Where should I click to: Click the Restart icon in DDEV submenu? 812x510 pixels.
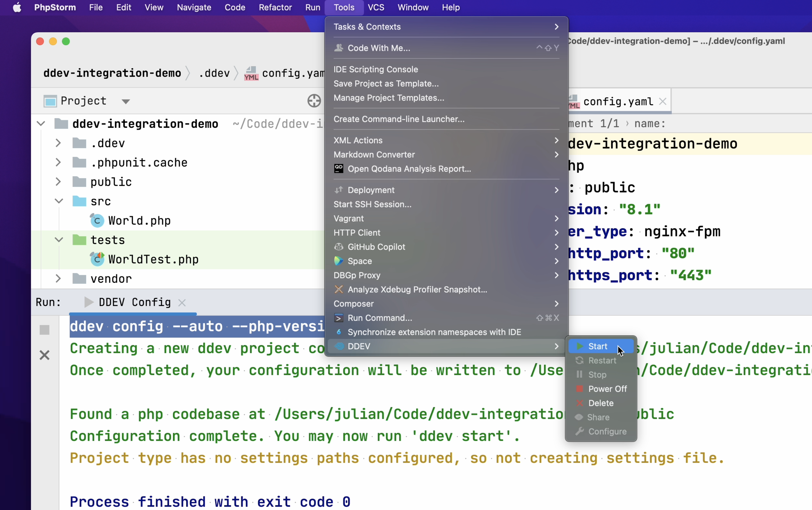(579, 360)
